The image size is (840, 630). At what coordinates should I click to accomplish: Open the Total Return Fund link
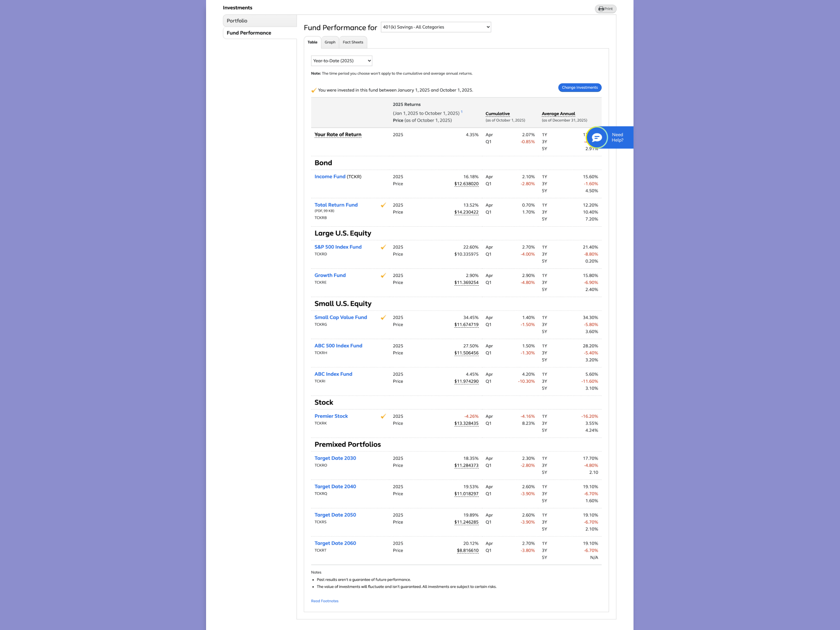pos(336,205)
